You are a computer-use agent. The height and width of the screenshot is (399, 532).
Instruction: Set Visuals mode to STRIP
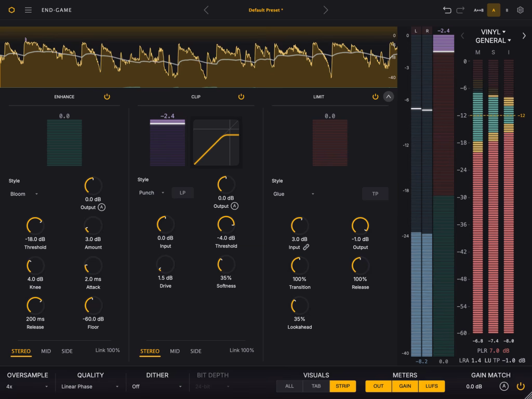click(x=343, y=386)
